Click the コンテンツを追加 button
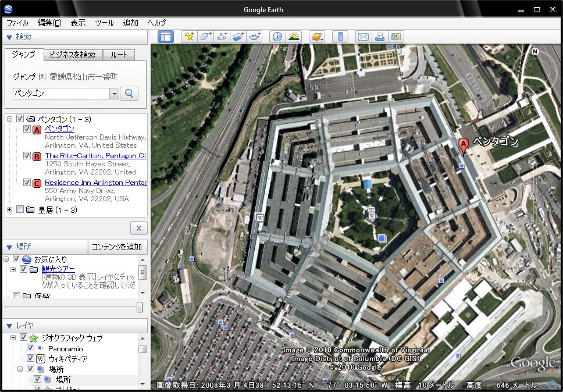This screenshot has width=563, height=392. point(117,247)
